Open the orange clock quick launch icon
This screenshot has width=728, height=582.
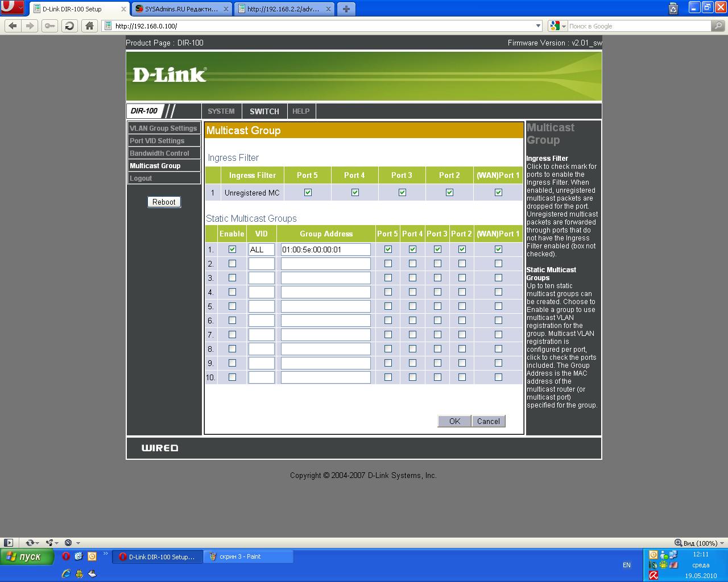[x=92, y=556]
